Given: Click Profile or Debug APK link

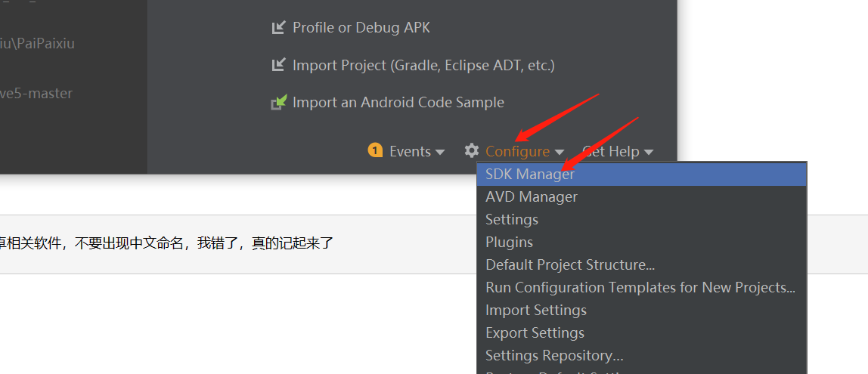Looking at the screenshot, I should coord(361,28).
